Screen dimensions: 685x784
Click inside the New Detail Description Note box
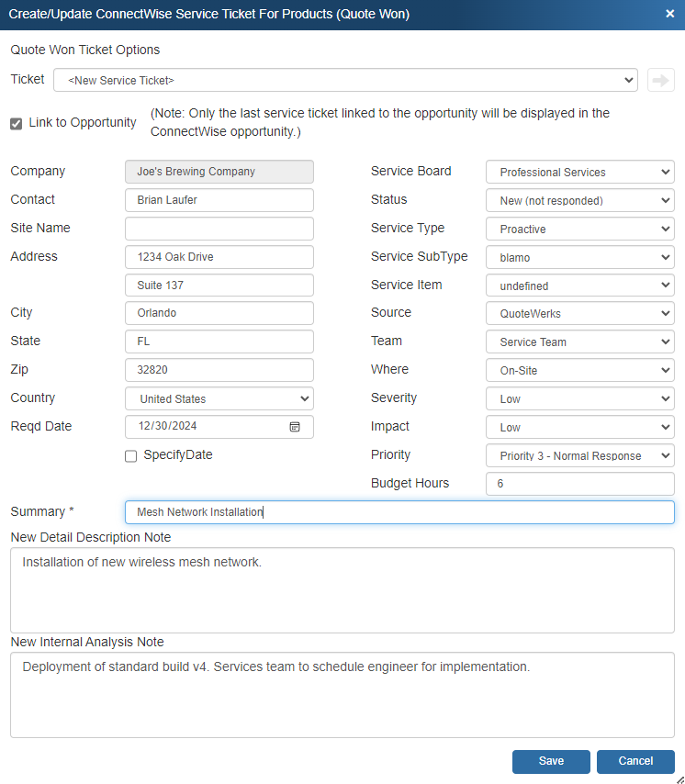pos(341,590)
